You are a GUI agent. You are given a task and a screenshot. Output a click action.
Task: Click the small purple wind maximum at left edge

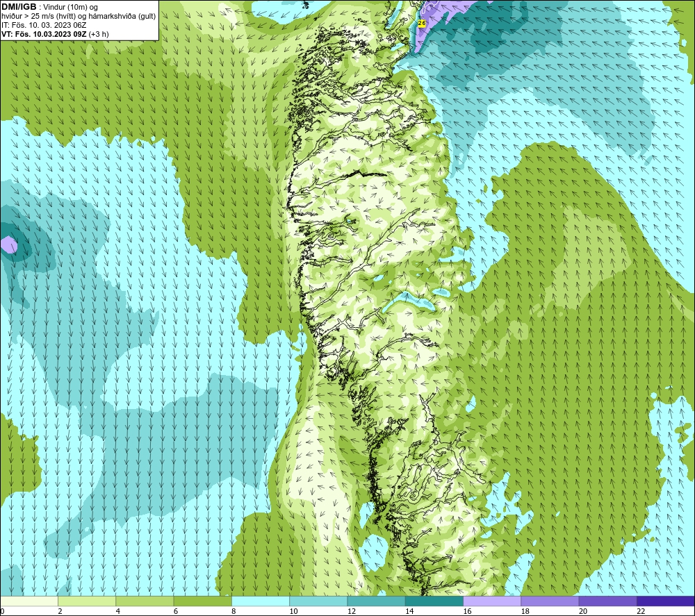pyautogui.click(x=9, y=244)
